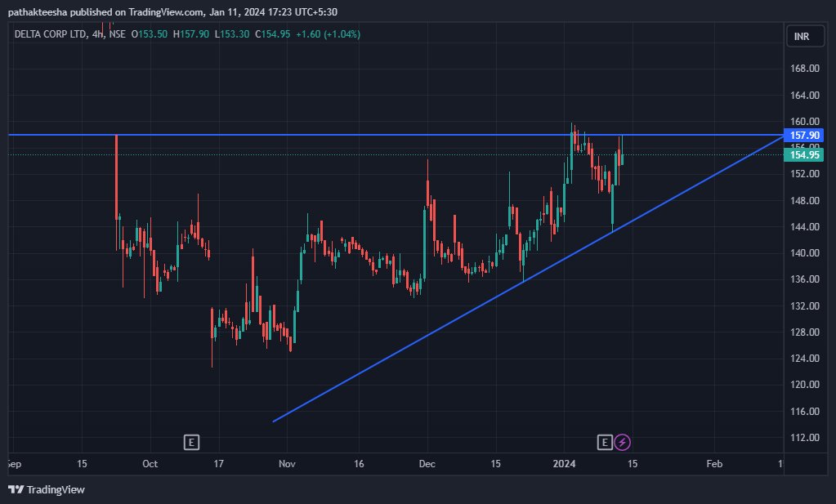The height and width of the screenshot is (504, 836).
Task: Click the +1.60 (+1.04%) change value
Action: [328, 34]
